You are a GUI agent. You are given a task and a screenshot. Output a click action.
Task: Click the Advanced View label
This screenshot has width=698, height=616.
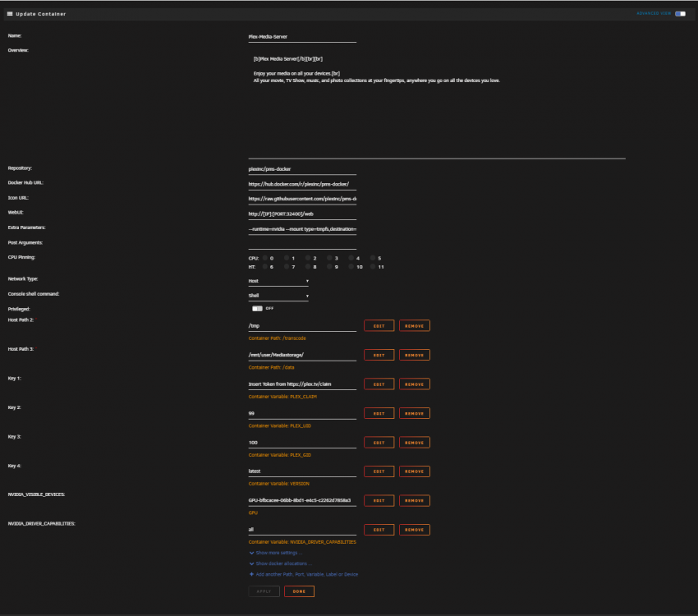(x=654, y=13)
